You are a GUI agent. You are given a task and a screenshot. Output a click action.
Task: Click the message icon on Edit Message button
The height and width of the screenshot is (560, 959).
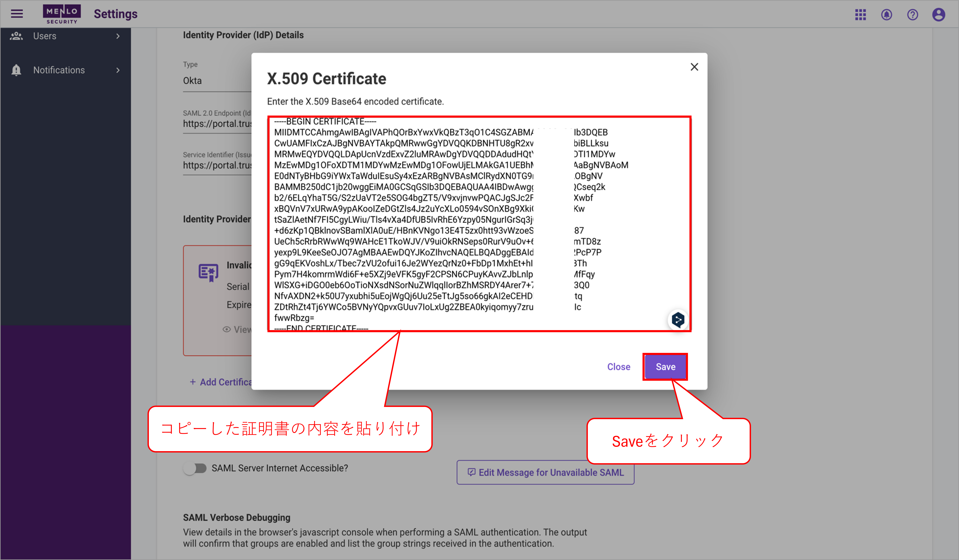coord(471,472)
